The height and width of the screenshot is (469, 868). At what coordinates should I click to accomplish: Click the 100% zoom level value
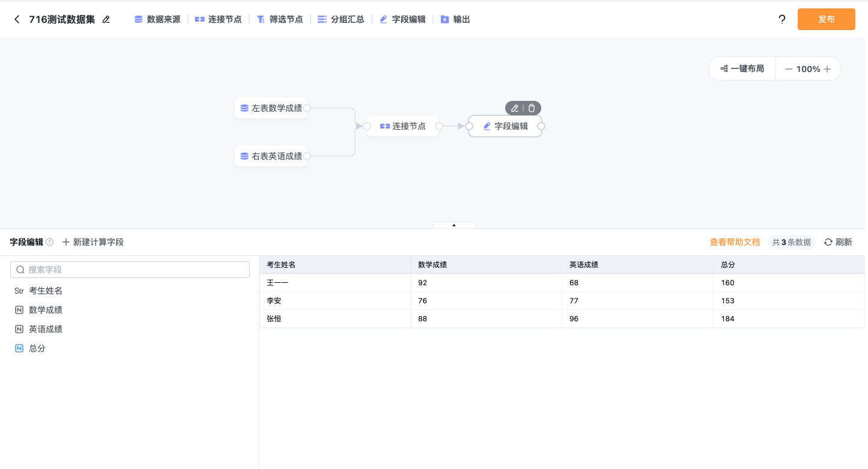click(808, 69)
